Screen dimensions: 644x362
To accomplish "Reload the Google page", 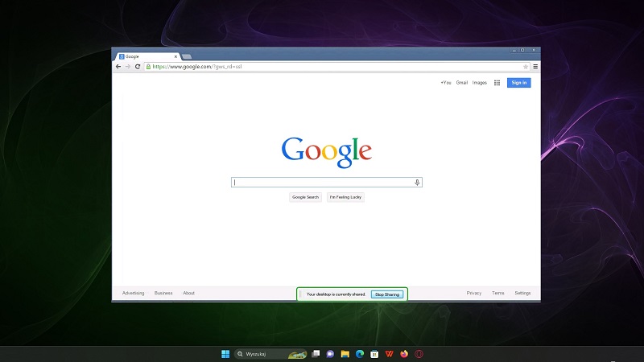I will (x=138, y=67).
